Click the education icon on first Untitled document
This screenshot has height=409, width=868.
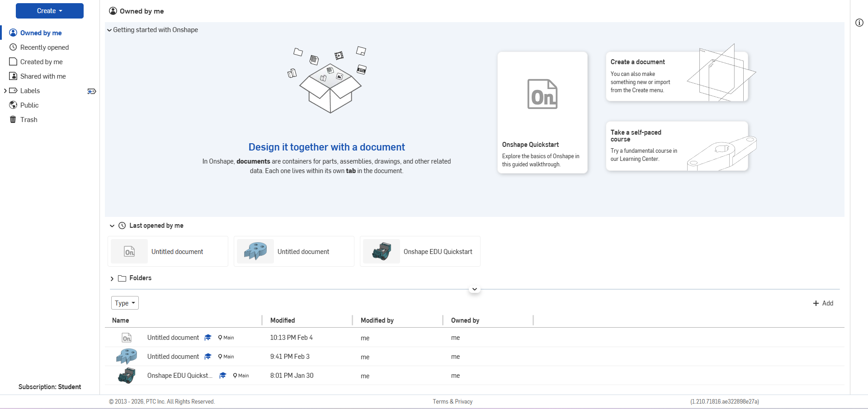tap(208, 338)
